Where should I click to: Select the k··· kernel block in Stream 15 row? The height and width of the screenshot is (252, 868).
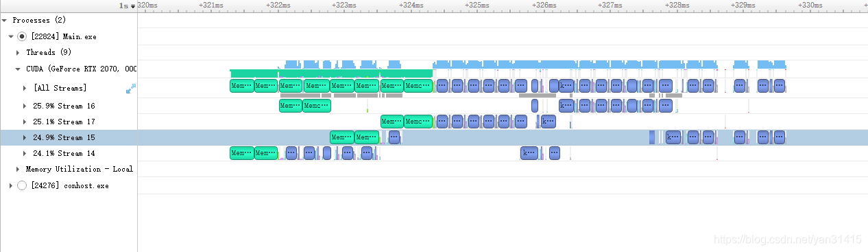tap(673, 137)
